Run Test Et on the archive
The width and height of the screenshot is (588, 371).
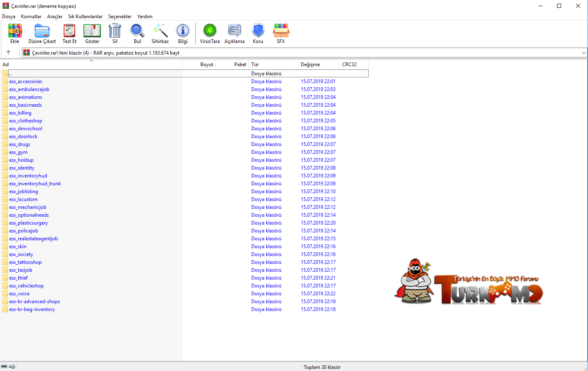click(x=69, y=31)
